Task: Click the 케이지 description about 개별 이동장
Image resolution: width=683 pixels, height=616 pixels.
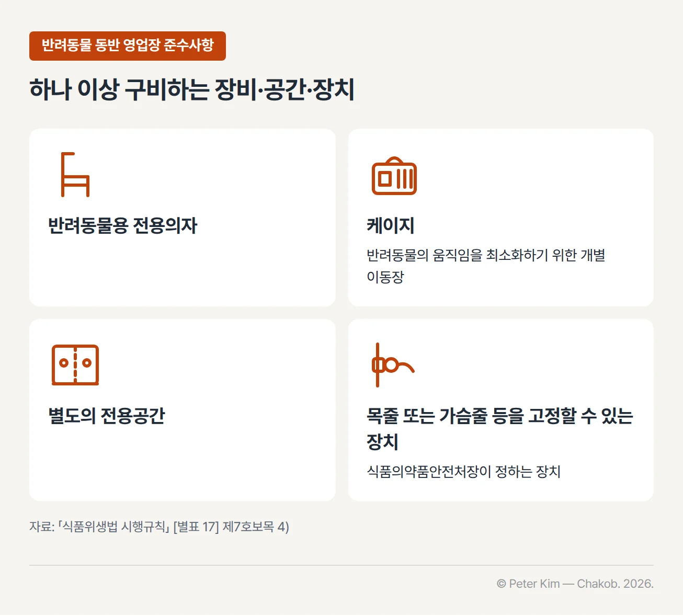Action: (486, 266)
